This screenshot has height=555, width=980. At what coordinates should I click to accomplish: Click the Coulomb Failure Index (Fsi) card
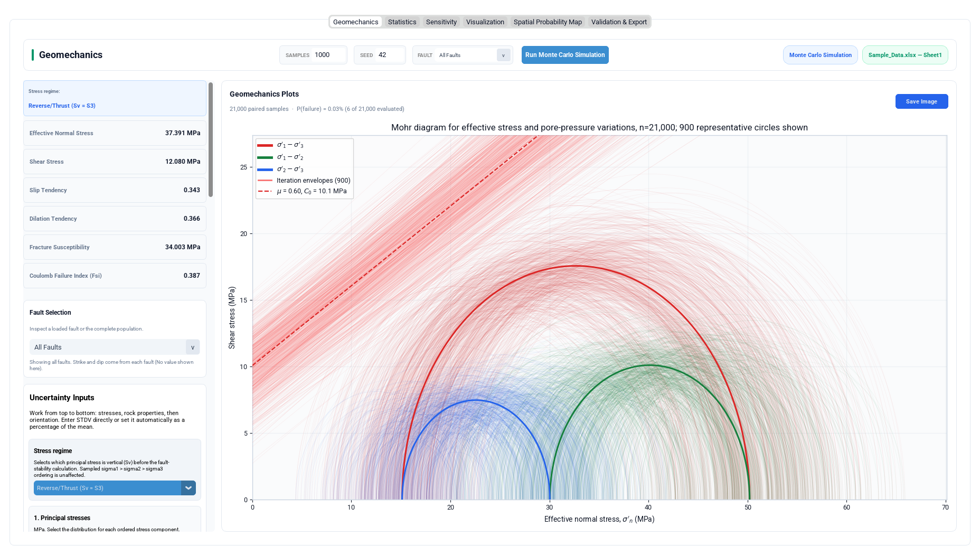[x=115, y=276]
